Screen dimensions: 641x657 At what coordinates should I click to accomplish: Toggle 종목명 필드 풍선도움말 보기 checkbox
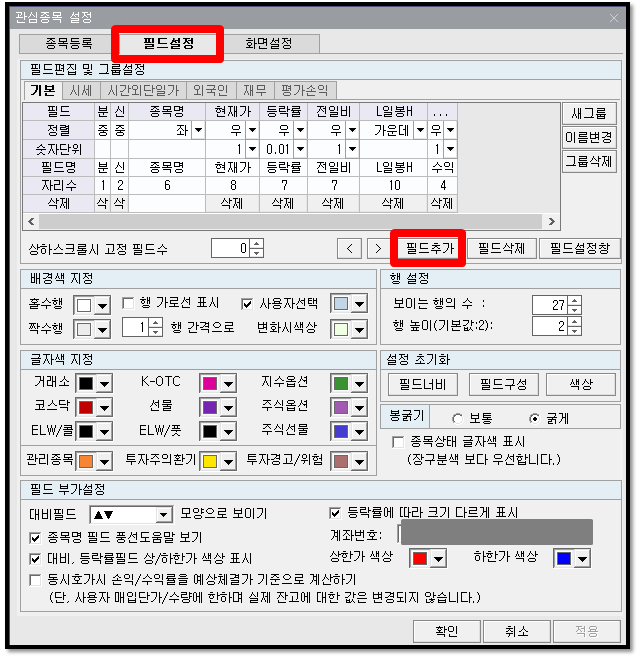click(35, 538)
